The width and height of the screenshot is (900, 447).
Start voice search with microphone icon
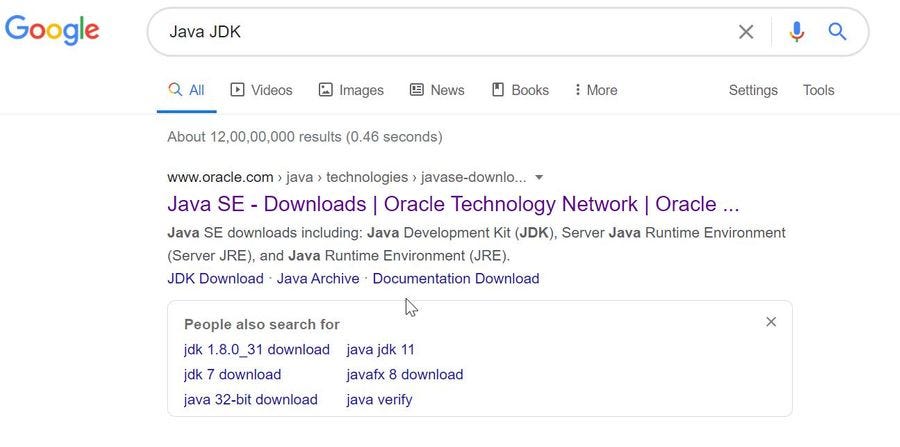pos(796,32)
